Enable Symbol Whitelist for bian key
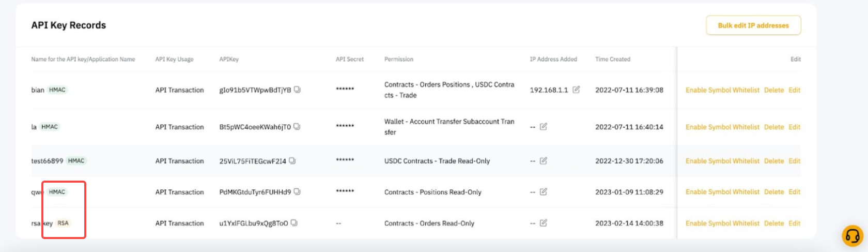Screen dimensions: 868x252 (722, 90)
